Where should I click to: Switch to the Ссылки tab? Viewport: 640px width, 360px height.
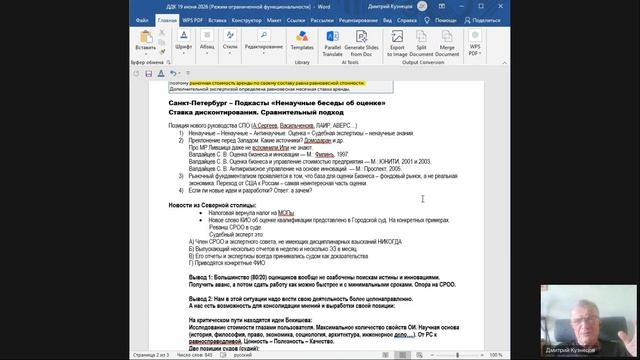(296, 20)
